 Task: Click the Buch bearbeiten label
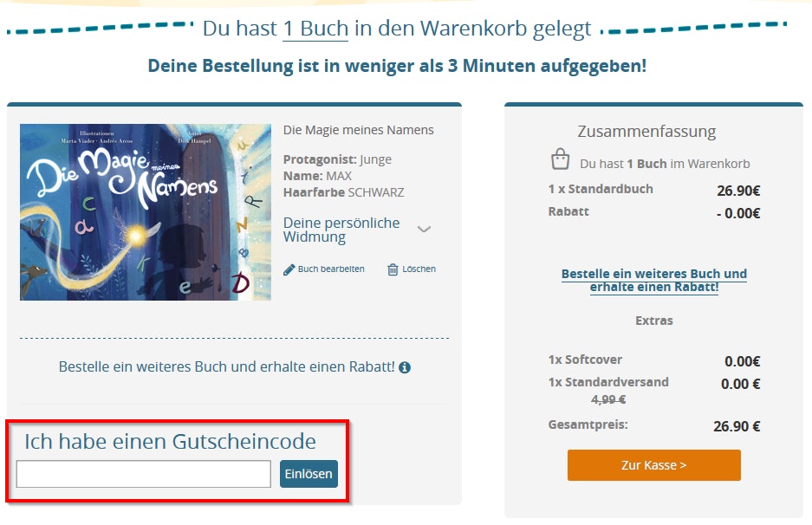click(x=331, y=269)
